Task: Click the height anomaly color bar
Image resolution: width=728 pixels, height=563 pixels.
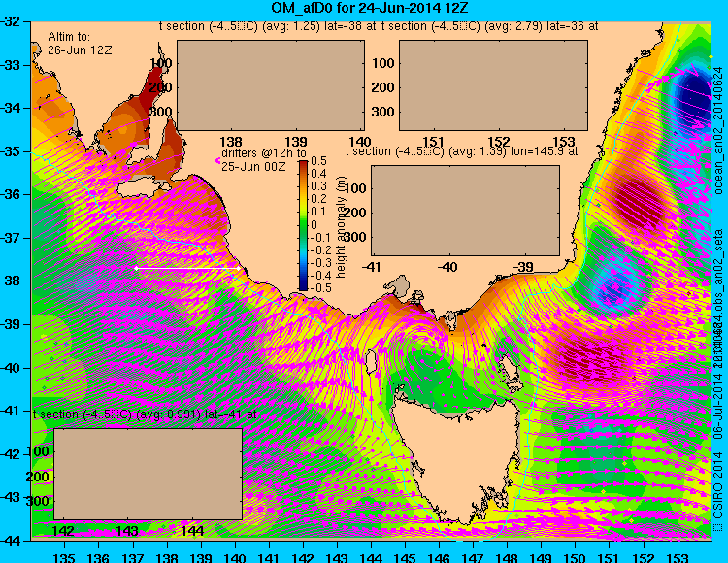Action: point(303,225)
